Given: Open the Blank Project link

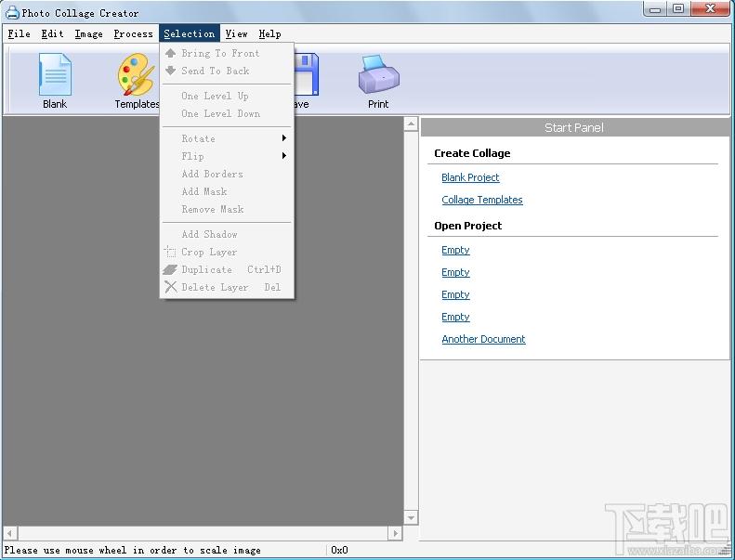Looking at the screenshot, I should coord(470,177).
